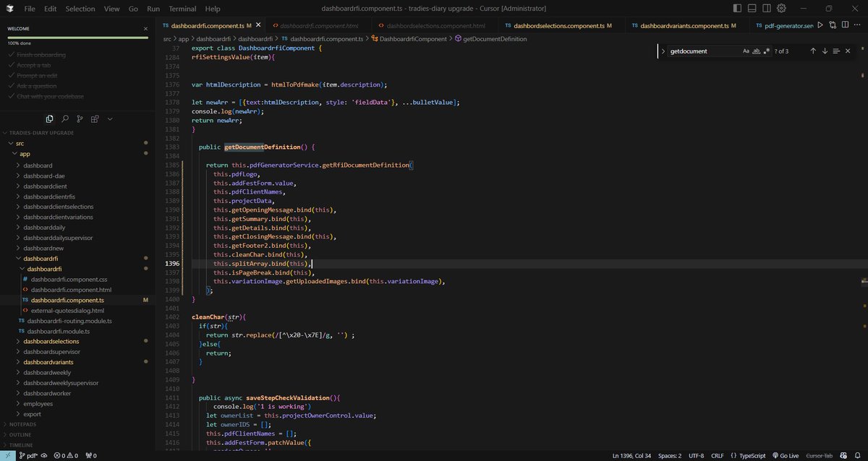Expand replace field in find widget

click(x=663, y=51)
